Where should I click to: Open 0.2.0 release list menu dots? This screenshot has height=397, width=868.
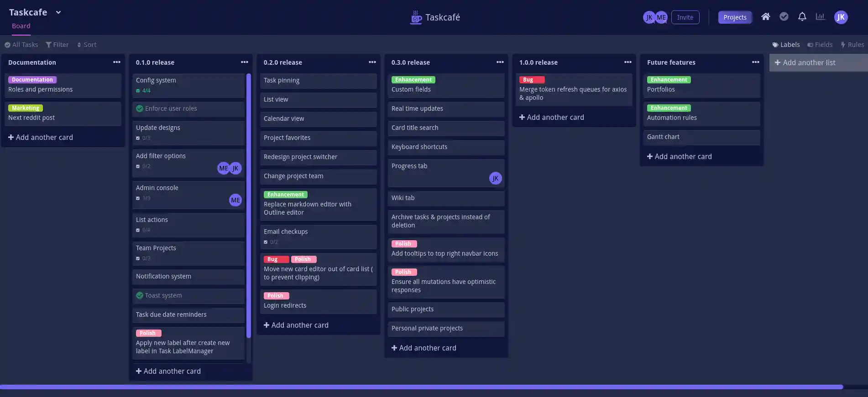[x=372, y=62]
